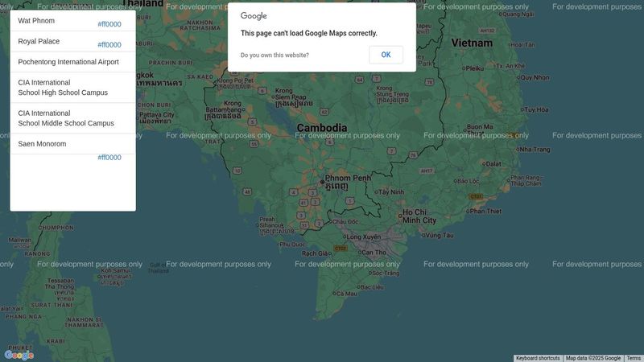Choose Pochentong International Airport from the list
The image size is (644, 362).
point(68,62)
